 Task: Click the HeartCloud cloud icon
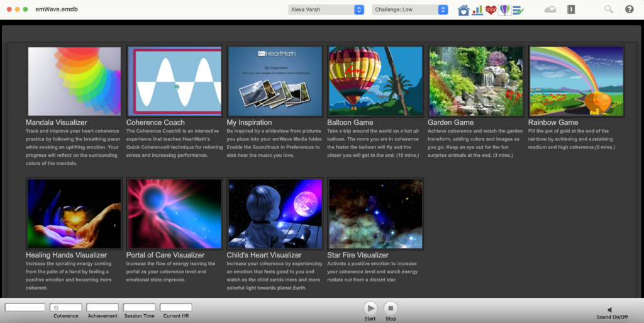pyautogui.click(x=550, y=9)
